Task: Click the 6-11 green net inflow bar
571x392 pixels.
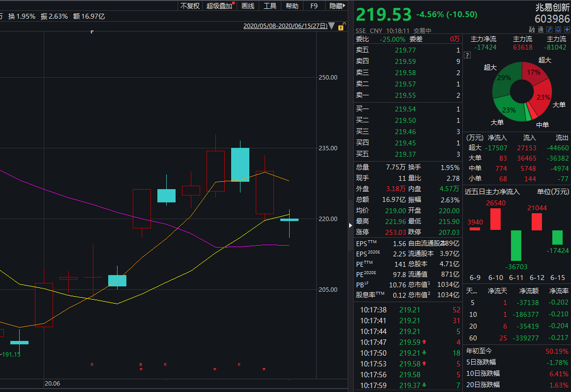Action: click(x=516, y=246)
